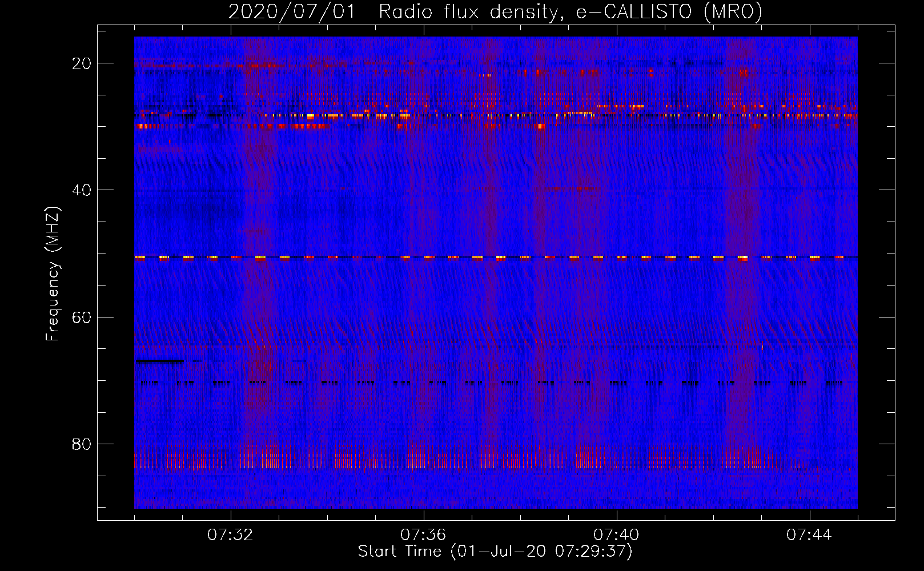This screenshot has width=924, height=571.
Task: Click the time tick label '07:36'
Action: [423, 535]
